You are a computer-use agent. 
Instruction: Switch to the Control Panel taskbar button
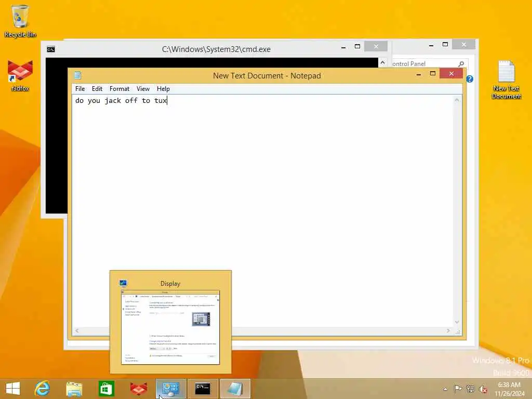(x=170, y=389)
